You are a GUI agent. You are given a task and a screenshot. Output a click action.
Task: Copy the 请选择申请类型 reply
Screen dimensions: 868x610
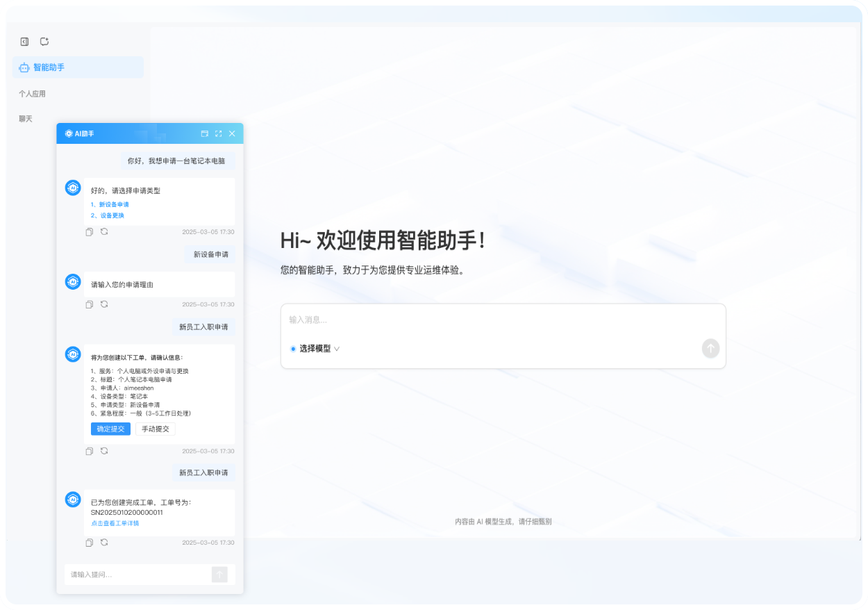[90, 232]
